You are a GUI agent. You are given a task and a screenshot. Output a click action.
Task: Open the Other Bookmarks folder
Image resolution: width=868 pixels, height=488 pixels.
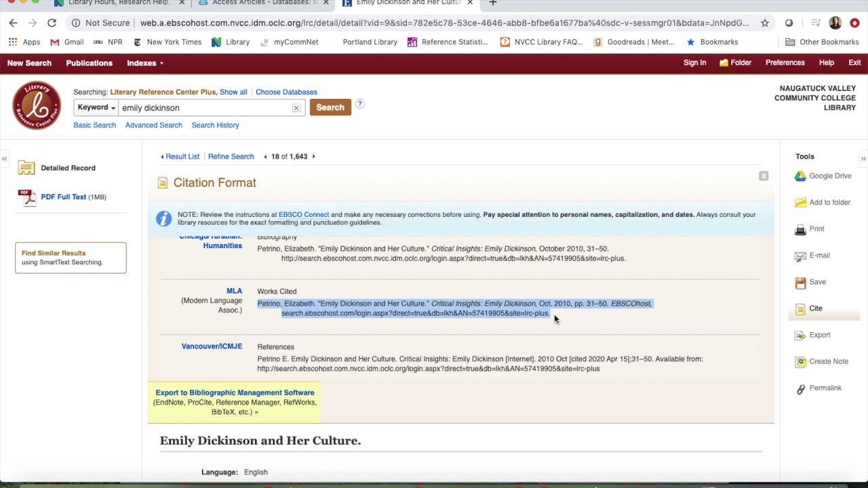[822, 42]
